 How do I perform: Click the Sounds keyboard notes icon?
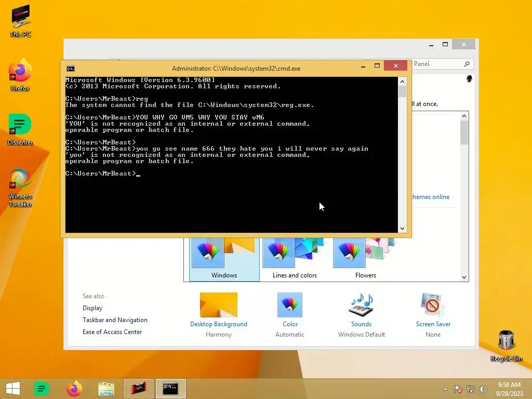point(362,304)
